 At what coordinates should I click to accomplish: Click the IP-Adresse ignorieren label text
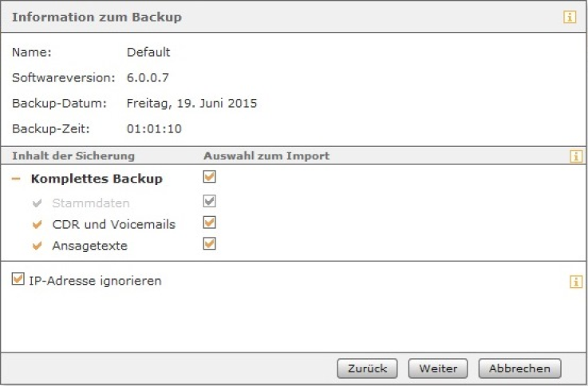click(x=95, y=281)
